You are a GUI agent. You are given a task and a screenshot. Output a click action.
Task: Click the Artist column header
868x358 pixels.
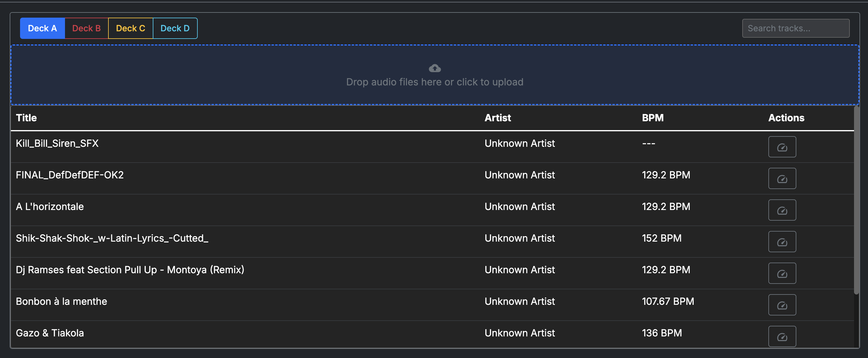point(497,118)
